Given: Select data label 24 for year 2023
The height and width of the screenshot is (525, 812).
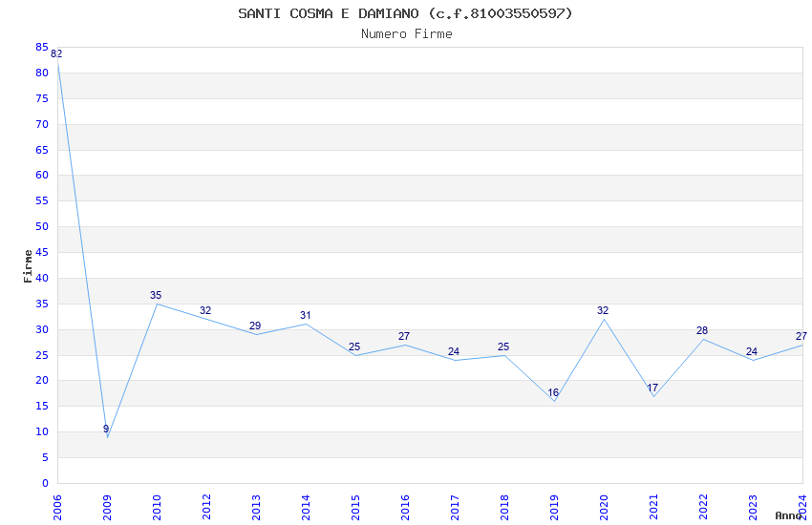Looking at the screenshot, I should [753, 351].
